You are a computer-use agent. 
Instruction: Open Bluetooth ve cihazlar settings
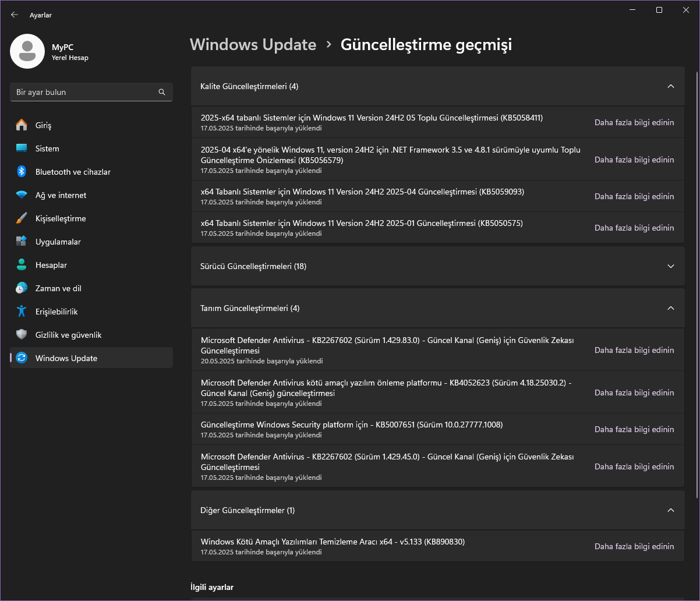pos(91,172)
